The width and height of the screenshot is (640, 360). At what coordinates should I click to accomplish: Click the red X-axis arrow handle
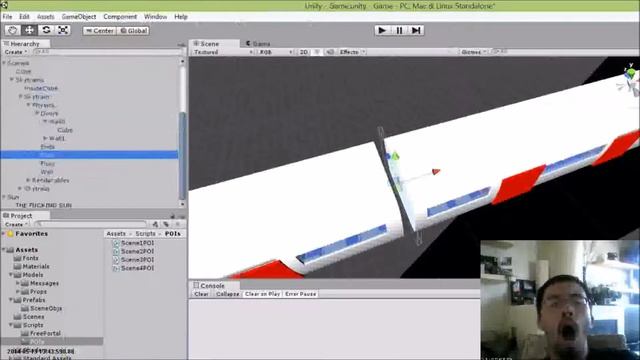436,172
